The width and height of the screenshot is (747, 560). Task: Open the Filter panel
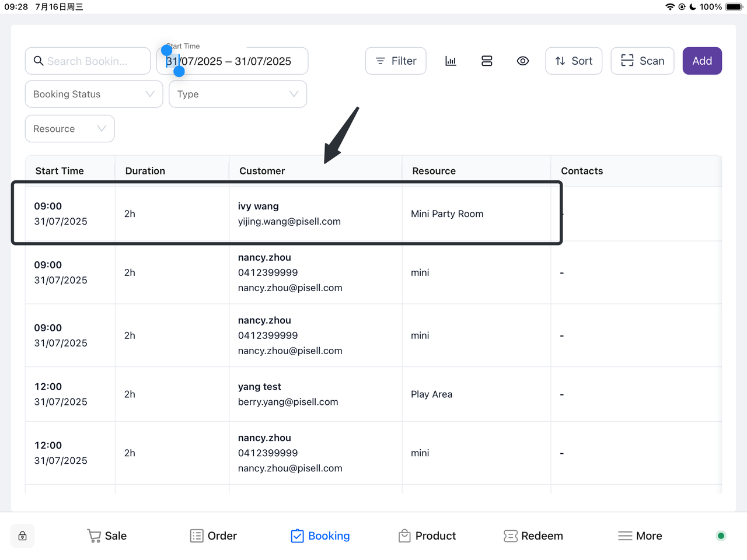coord(396,61)
